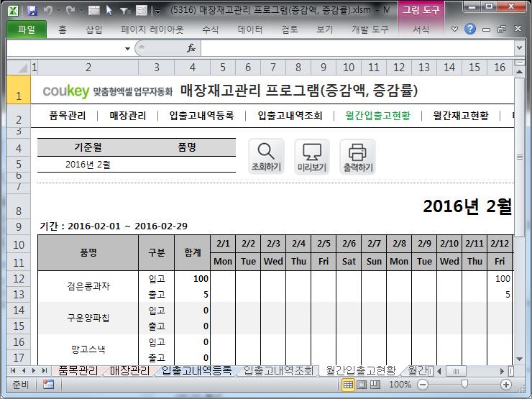Click the 검은콩과자 product name cell

point(88,286)
